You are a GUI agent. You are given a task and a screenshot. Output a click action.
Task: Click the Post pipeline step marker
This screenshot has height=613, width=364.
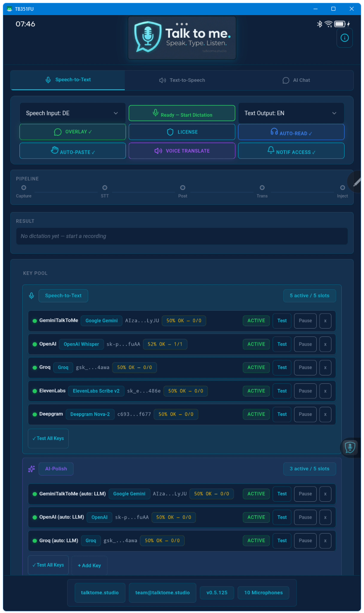(x=183, y=188)
